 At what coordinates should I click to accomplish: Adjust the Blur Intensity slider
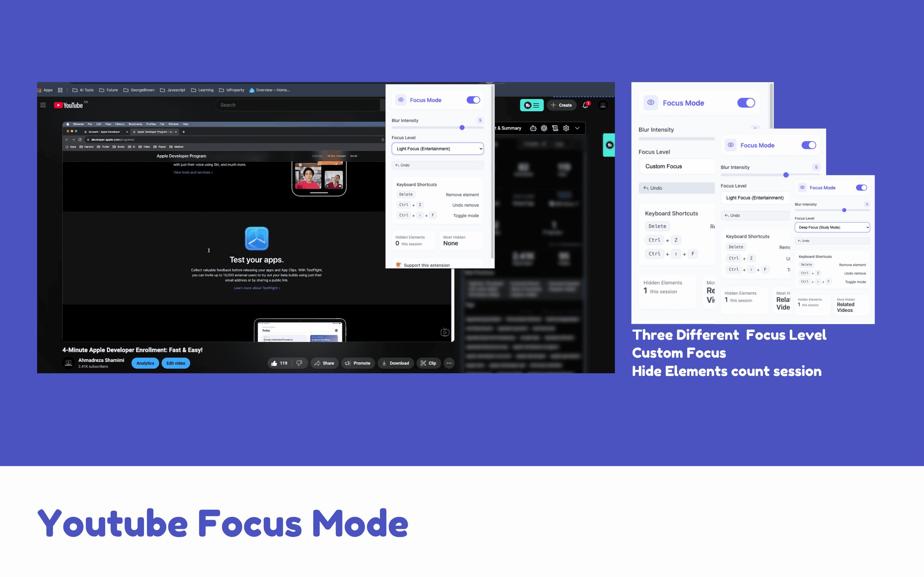coord(462,127)
